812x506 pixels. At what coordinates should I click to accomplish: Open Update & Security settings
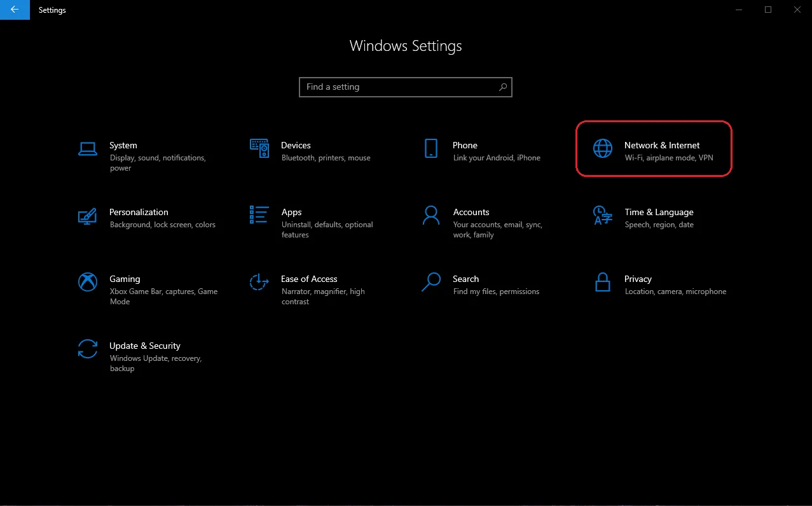point(87,350)
